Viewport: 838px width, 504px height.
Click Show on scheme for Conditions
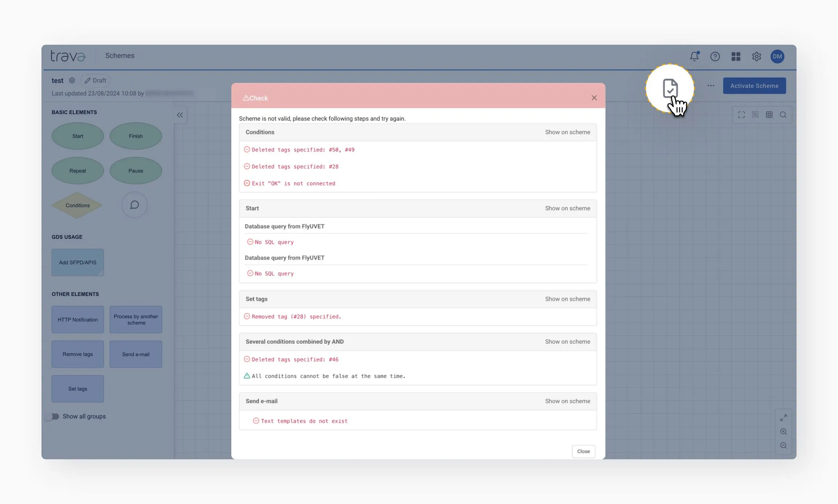[567, 132]
